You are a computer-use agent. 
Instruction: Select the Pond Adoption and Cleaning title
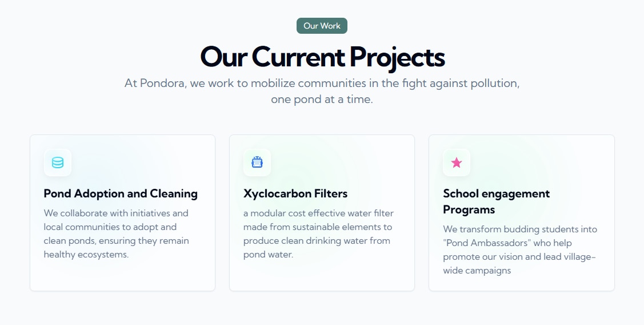[x=121, y=193]
